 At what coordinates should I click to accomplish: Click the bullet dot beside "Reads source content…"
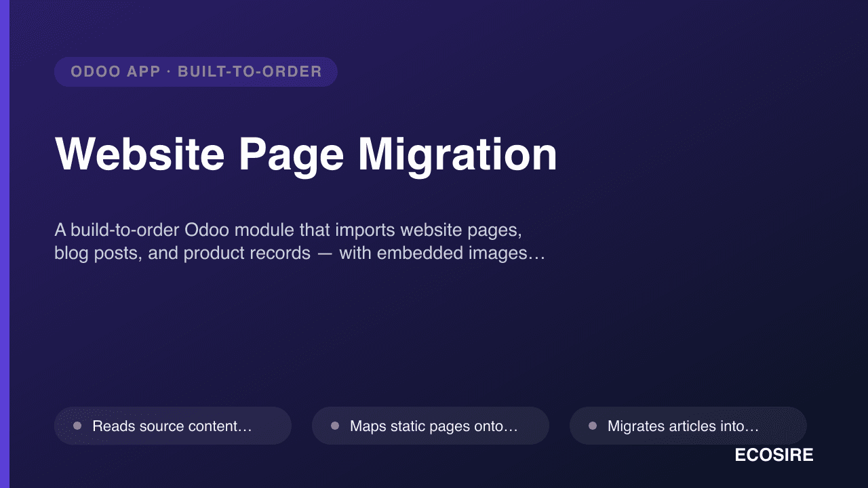(77, 426)
